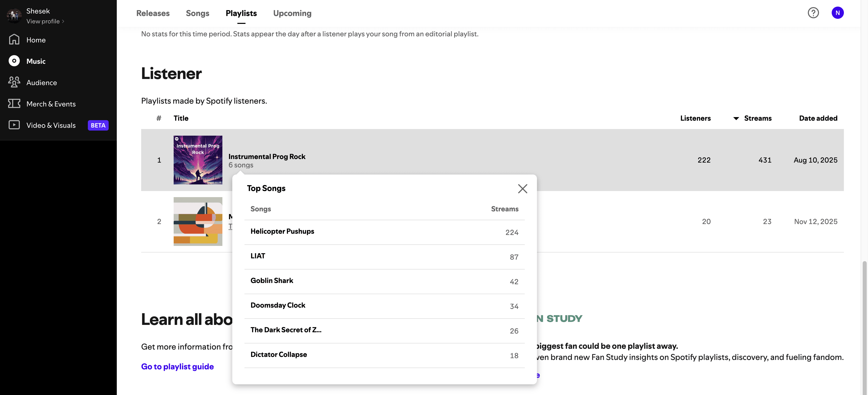
Task: Click the 6 songs link under Instrumental Prog Rock
Action: (241, 165)
